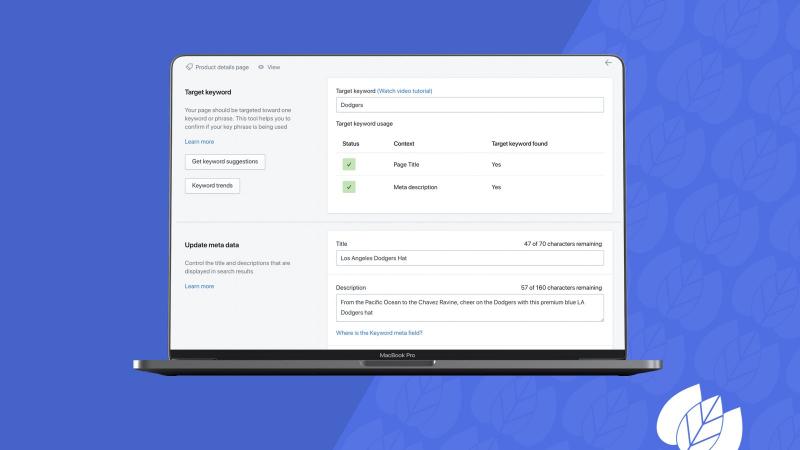
Task: Click the Status column header
Action: (x=351, y=144)
